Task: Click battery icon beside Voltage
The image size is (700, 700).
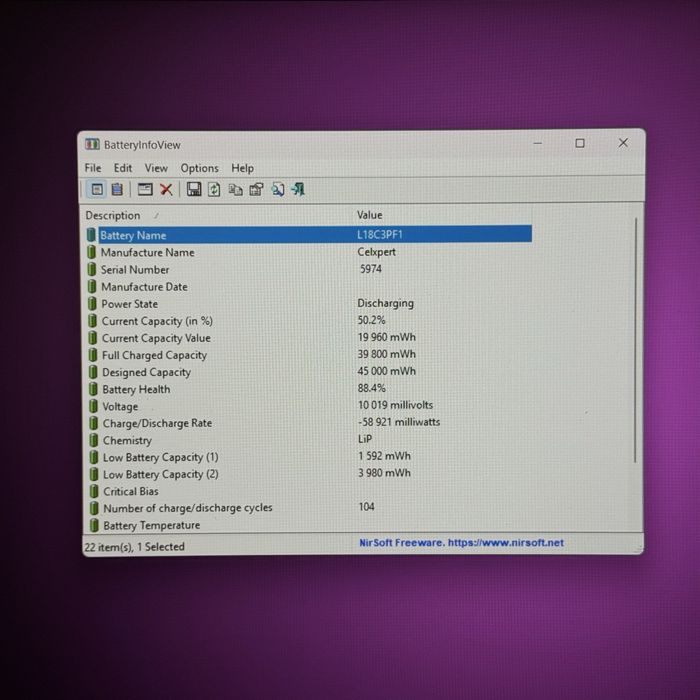Action: 93,406
